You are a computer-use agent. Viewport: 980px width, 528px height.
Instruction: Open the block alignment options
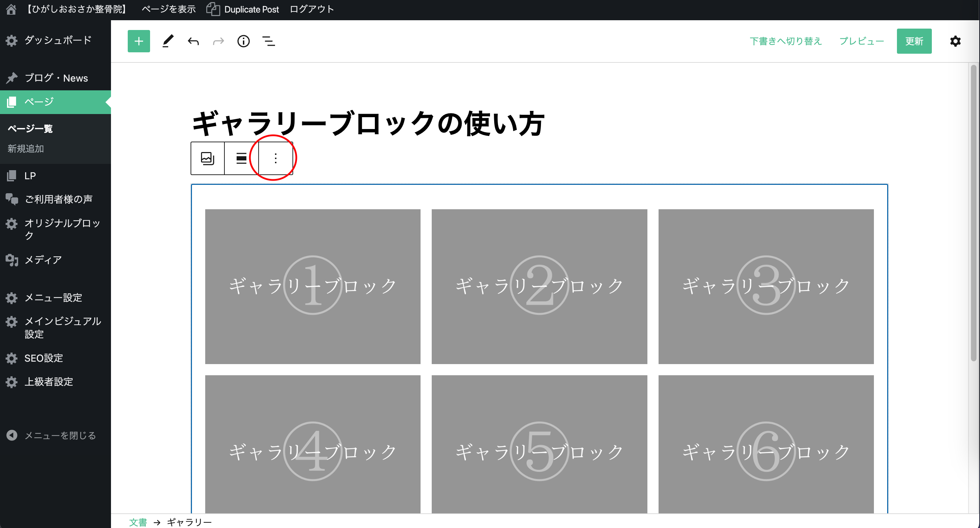241,158
